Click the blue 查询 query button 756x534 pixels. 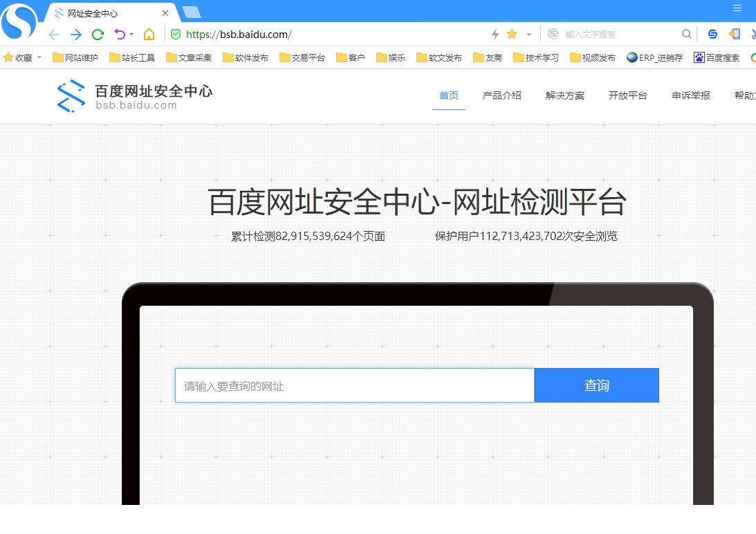tap(596, 385)
